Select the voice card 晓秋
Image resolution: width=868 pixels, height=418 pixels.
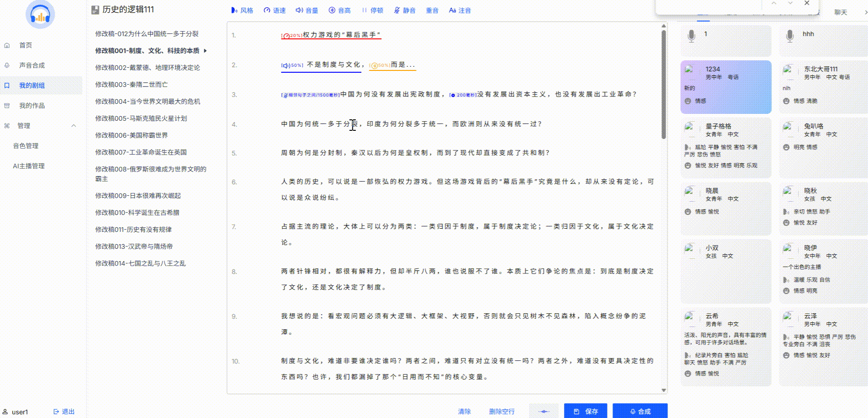point(824,209)
